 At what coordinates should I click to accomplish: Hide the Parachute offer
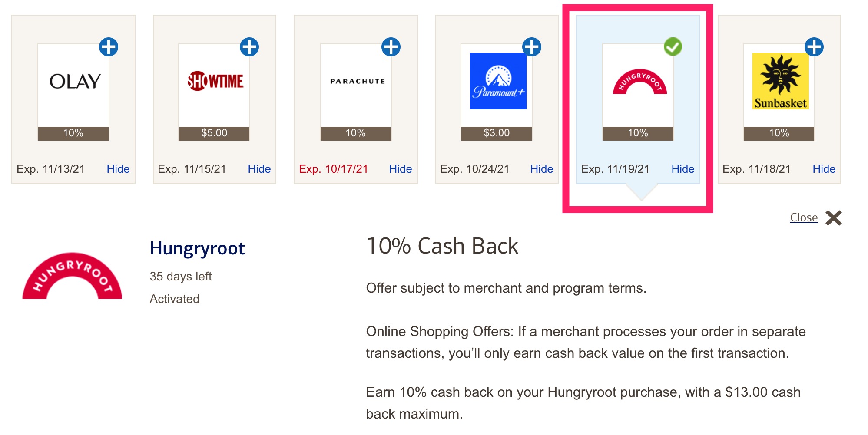coord(401,169)
